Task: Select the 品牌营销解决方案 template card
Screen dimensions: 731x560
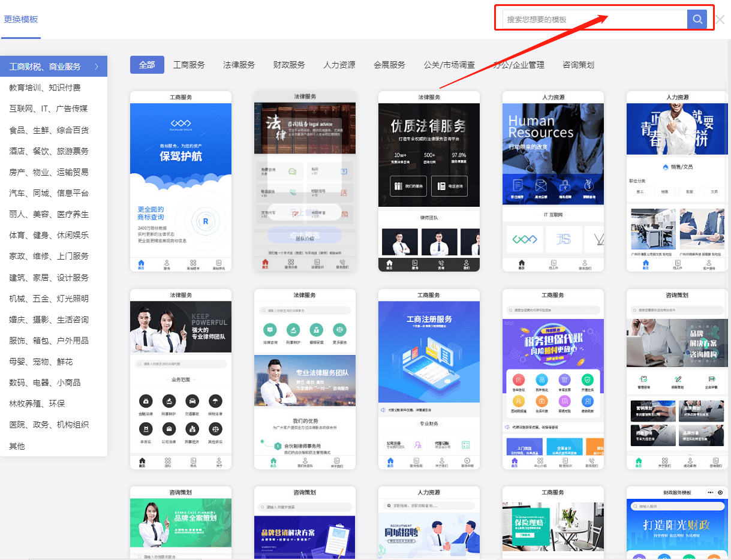Action: point(305,523)
